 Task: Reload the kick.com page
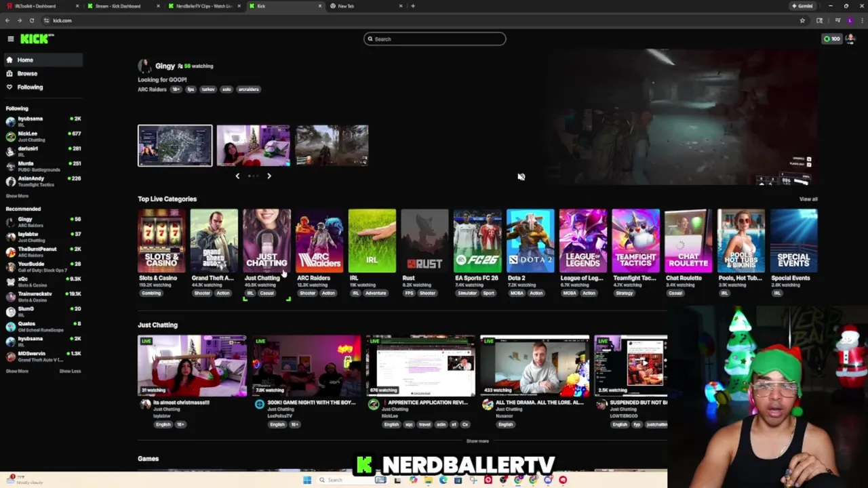(31, 20)
